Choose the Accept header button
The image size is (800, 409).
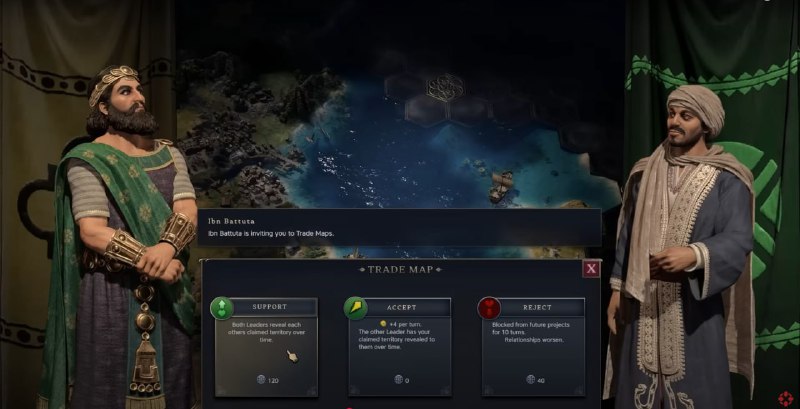pos(403,308)
